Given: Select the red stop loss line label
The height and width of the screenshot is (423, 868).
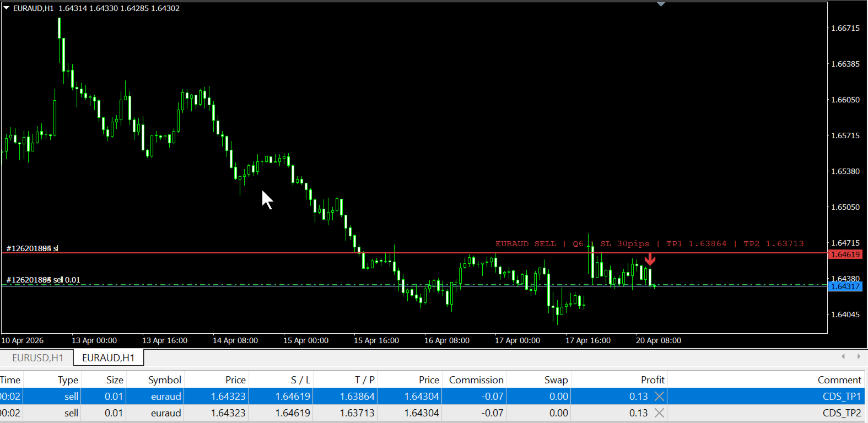Looking at the screenshot, I should [33, 248].
